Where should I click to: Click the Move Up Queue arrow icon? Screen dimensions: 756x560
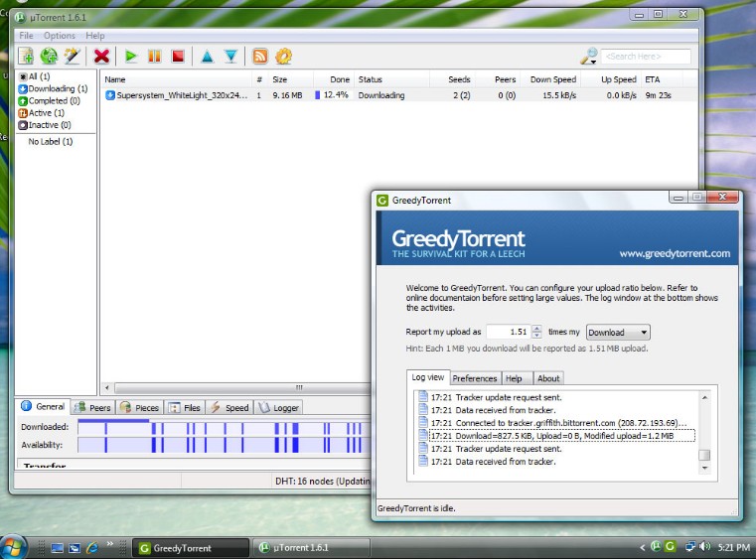click(208, 57)
